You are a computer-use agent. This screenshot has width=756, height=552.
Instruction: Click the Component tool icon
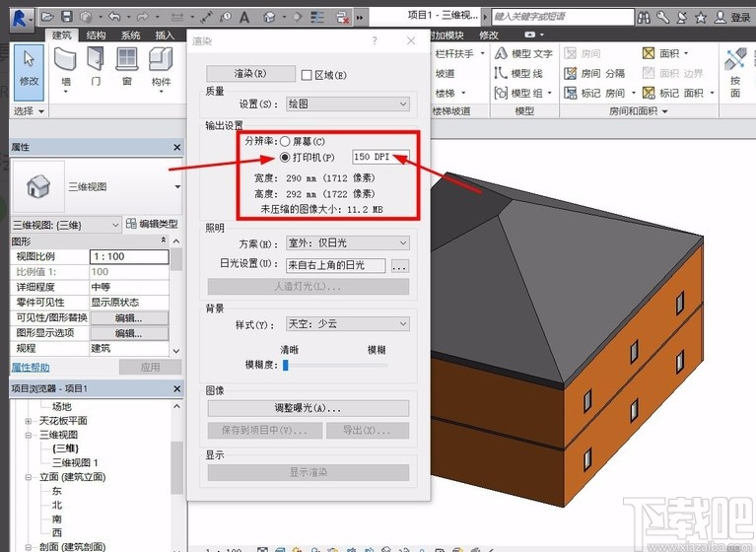click(161, 61)
